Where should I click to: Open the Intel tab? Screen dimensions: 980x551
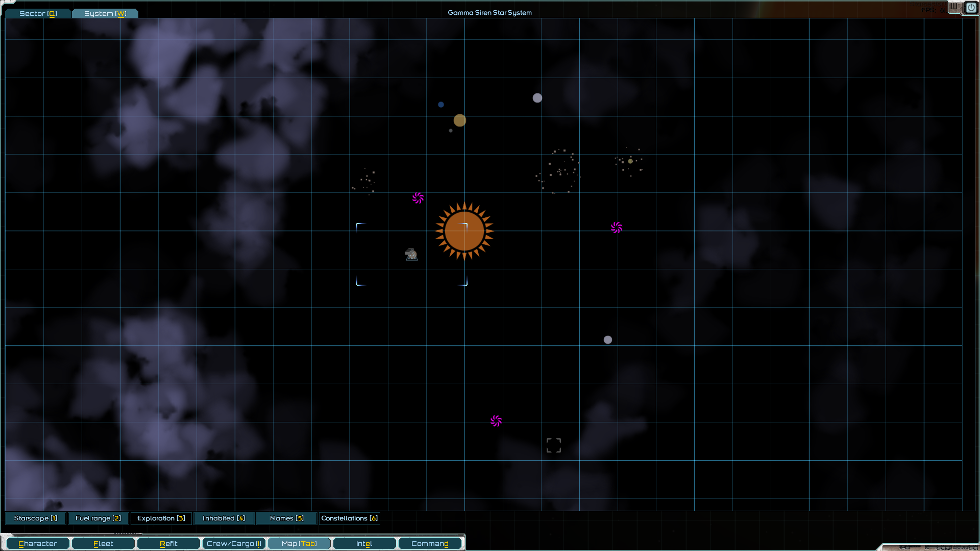click(x=364, y=544)
